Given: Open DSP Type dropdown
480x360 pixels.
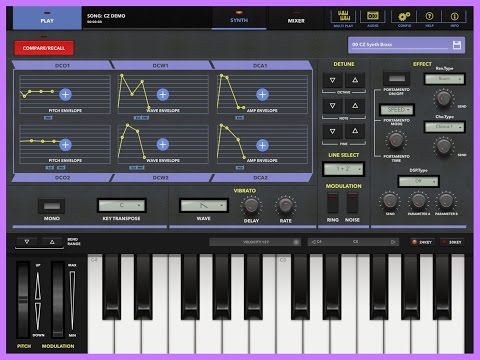Looking at the screenshot, I should tap(419, 182).
